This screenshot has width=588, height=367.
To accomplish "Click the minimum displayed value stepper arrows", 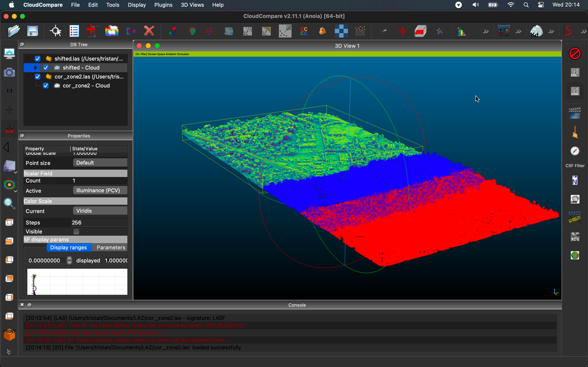I will click(69, 260).
